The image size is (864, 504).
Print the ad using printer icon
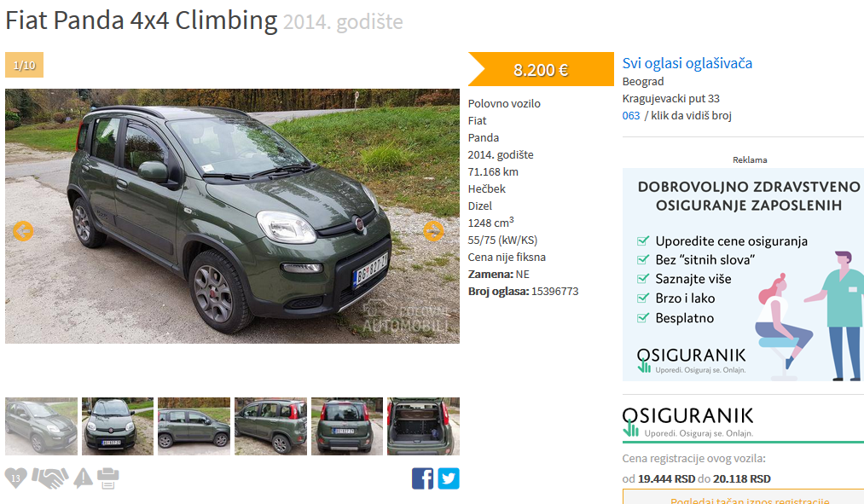108,478
